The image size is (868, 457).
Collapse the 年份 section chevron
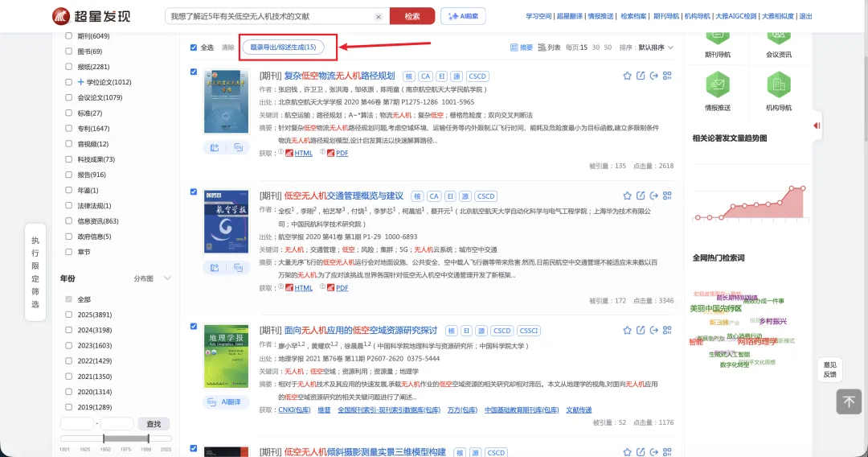click(x=167, y=278)
